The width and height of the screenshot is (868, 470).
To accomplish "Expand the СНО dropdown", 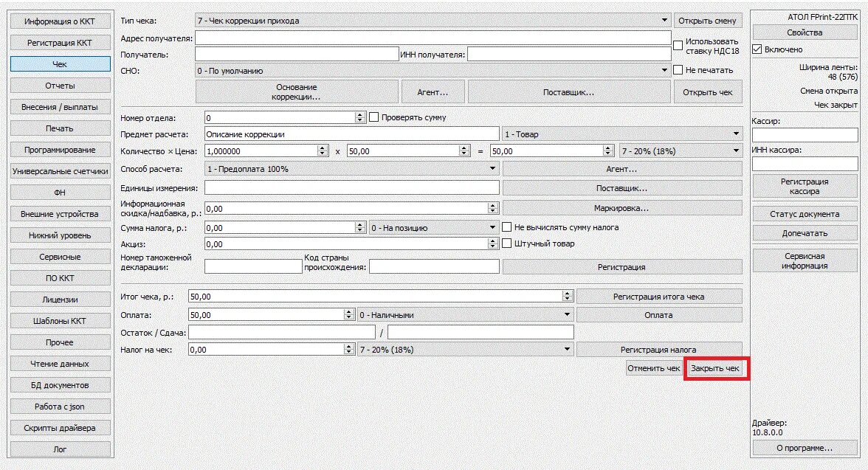I will [x=433, y=71].
